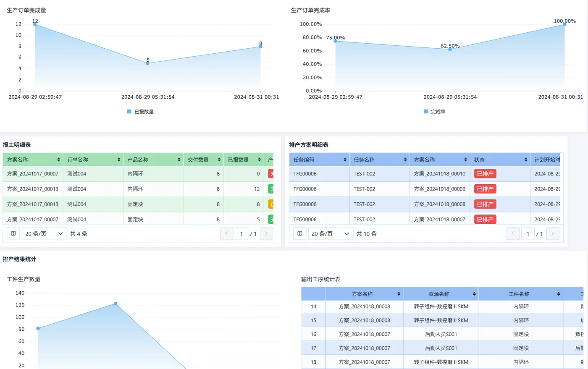Viewport: 588px width, 369px height.
Task: Go to next page in 报工明细表
Action: (266, 233)
